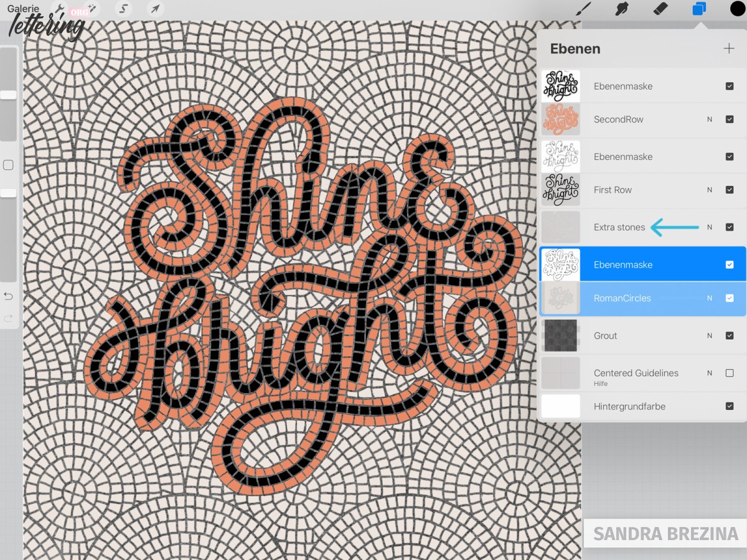Tap the Hintergrundfarbe white thumbnail

tap(561, 406)
